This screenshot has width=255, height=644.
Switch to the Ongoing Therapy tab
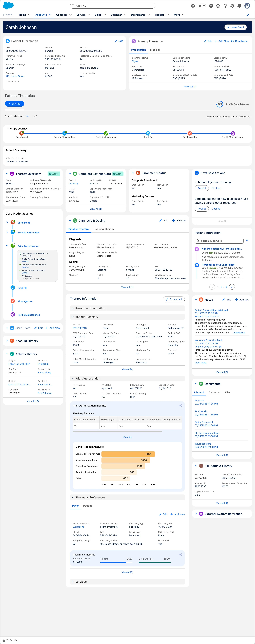point(104,229)
